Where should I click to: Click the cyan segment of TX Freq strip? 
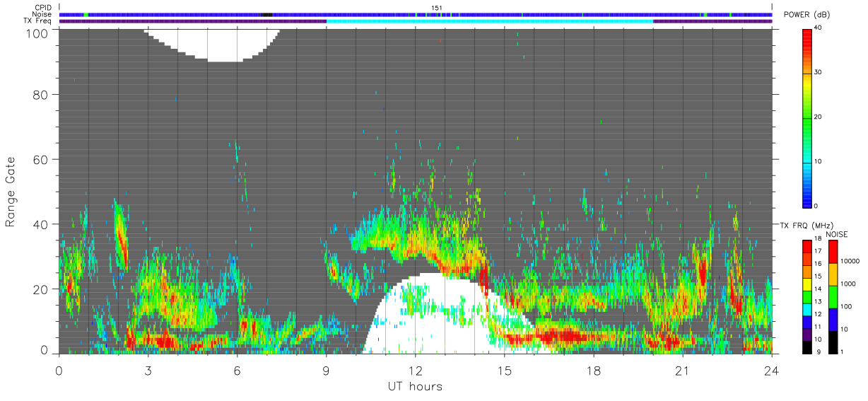pos(490,21)
